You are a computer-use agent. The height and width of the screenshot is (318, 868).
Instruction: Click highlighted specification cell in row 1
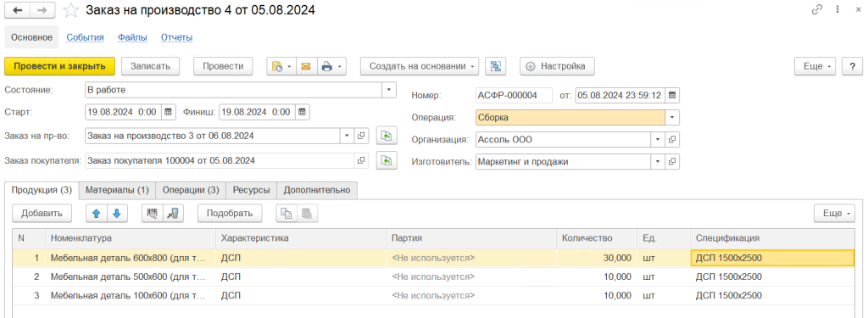[773, 258]
